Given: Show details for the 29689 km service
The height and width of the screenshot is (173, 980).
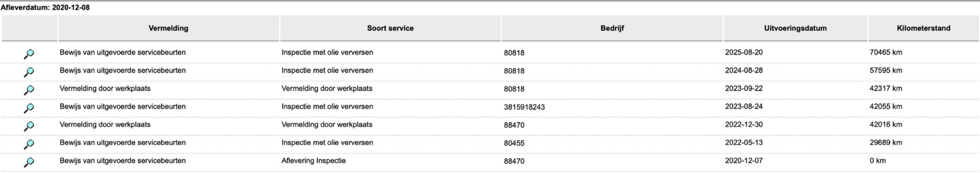Looking at the screenshot, I should [x=29, y=144].
